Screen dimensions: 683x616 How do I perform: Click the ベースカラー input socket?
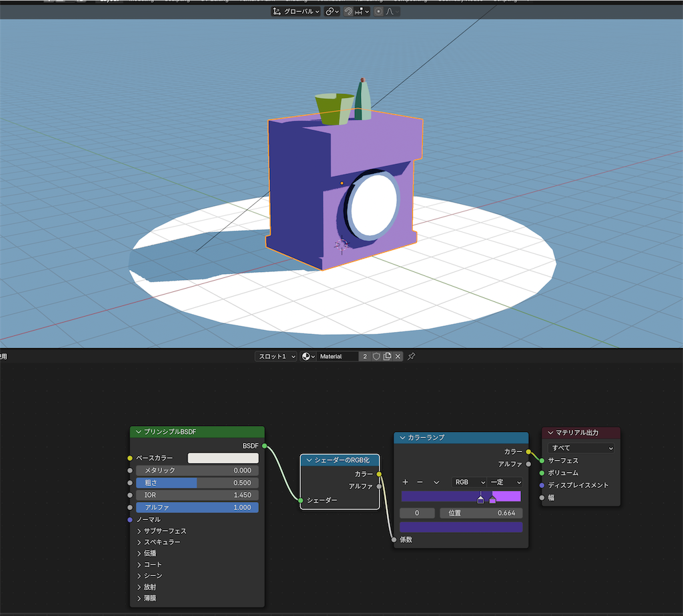pos(130,458)
